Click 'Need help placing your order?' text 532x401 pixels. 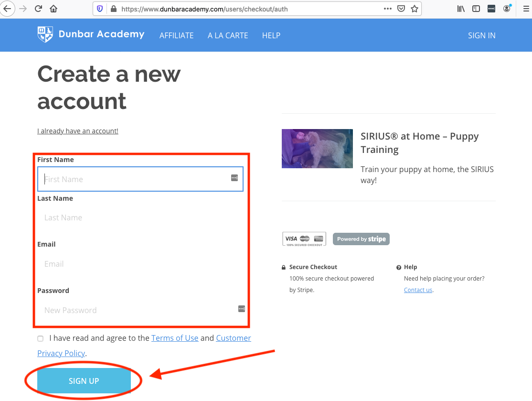click(444, 279)
